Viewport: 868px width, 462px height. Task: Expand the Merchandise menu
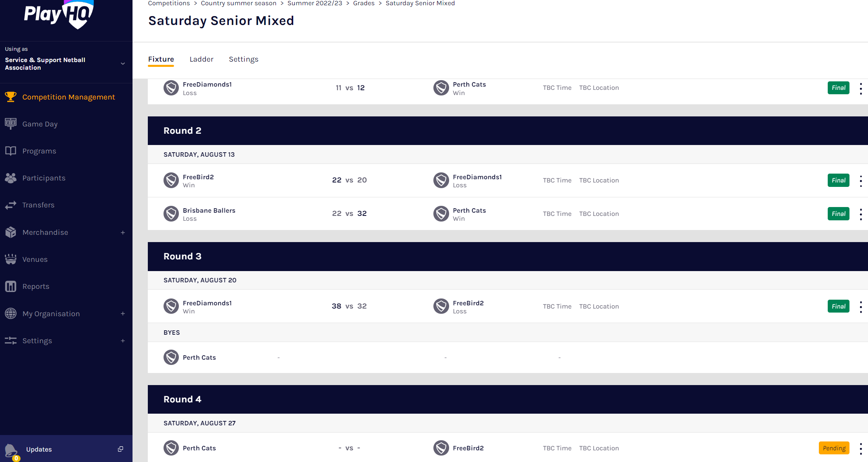tap(123, 232)
